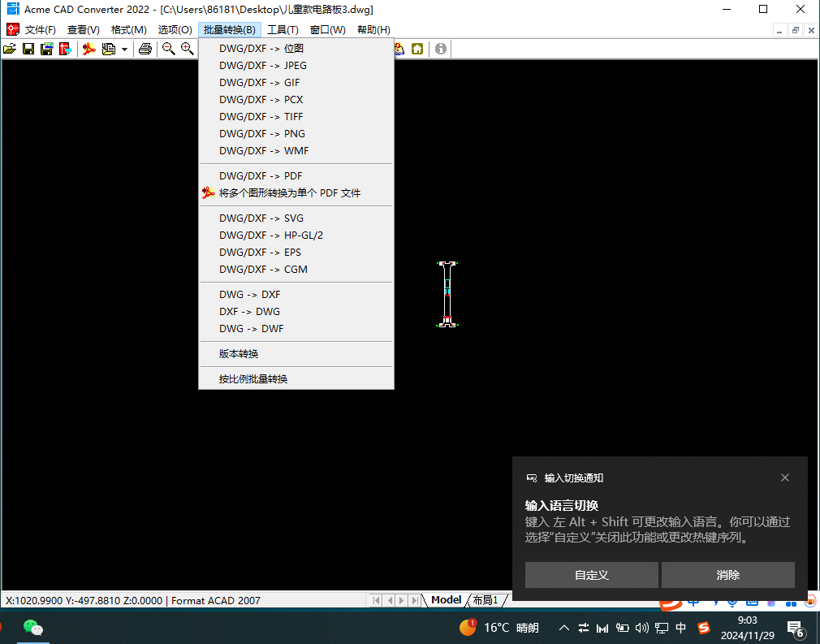Go to last layout tab arrow
The image size is (820, 644).
point(415,600)
